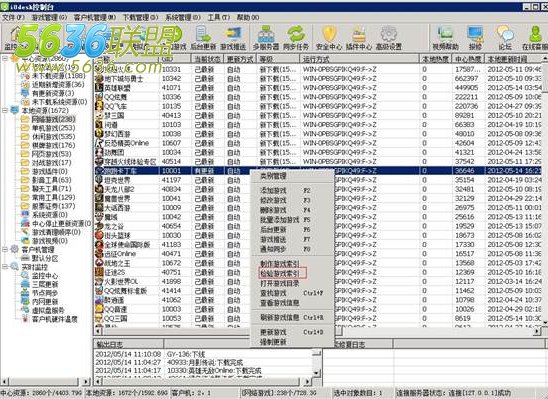Choose 打开游戏目录 in context menu
Image resolution: width=548 pixels, height=399 pixels.
click(292, 283)
